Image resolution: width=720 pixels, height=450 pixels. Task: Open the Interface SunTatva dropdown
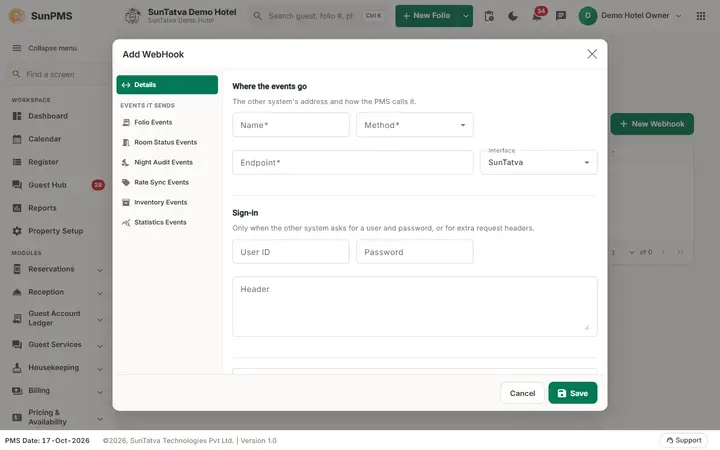(539, 162)
